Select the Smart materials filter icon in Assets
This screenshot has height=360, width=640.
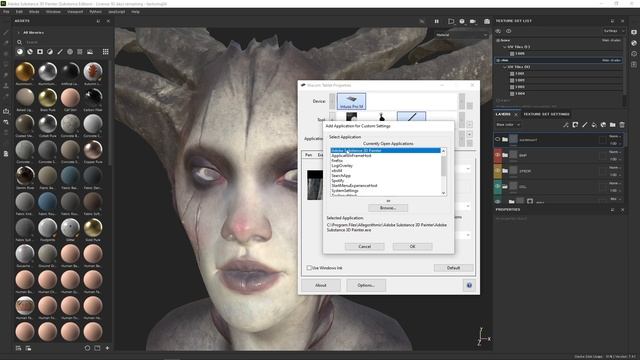30,52
